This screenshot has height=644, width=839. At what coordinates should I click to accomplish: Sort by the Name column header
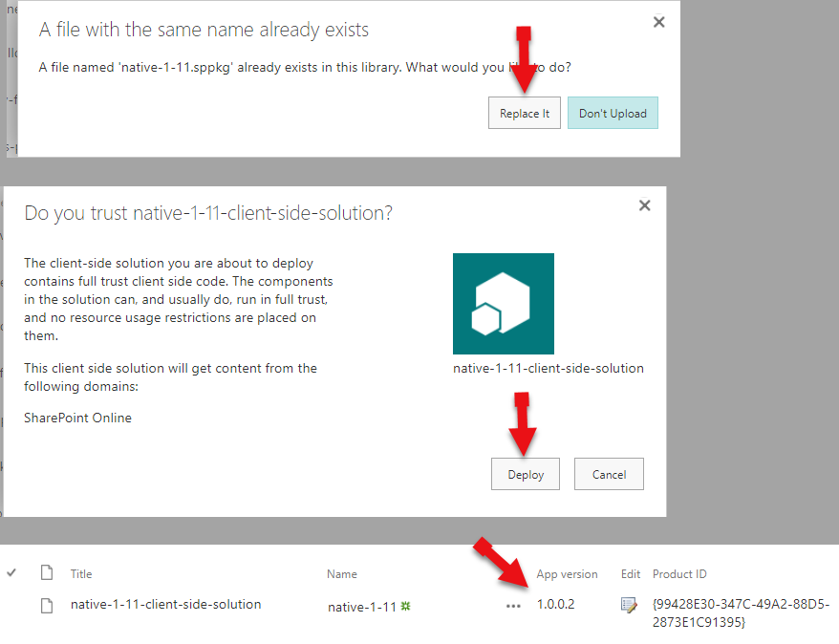tap(342, 574)
